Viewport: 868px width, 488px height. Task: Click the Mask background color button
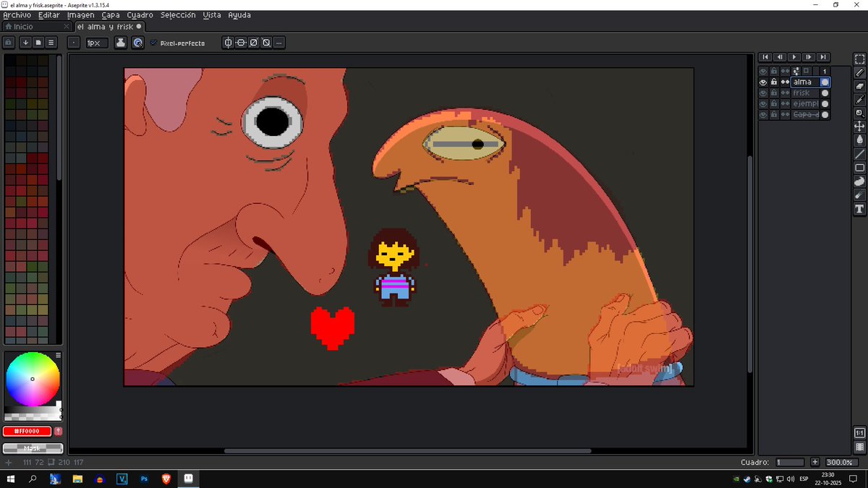(33, 448)
